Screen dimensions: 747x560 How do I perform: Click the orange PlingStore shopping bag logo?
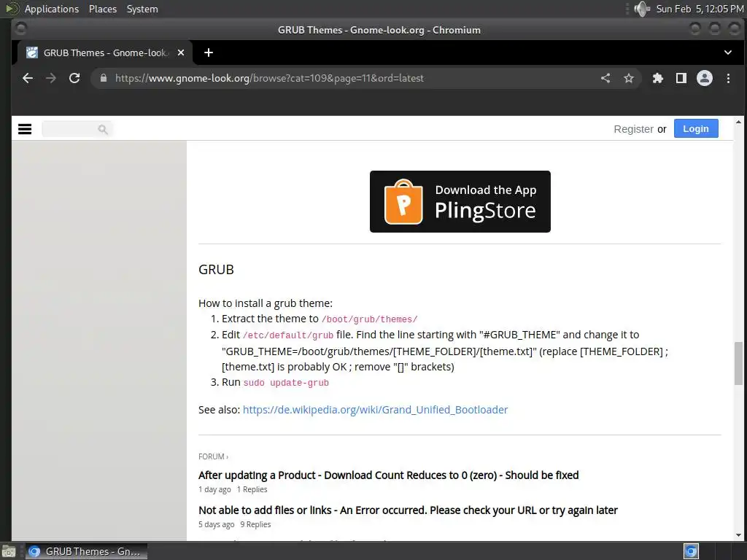(x=403, y=201)
